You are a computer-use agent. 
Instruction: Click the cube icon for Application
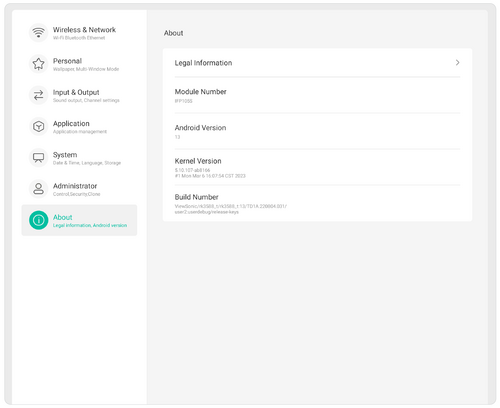point(38,126)
